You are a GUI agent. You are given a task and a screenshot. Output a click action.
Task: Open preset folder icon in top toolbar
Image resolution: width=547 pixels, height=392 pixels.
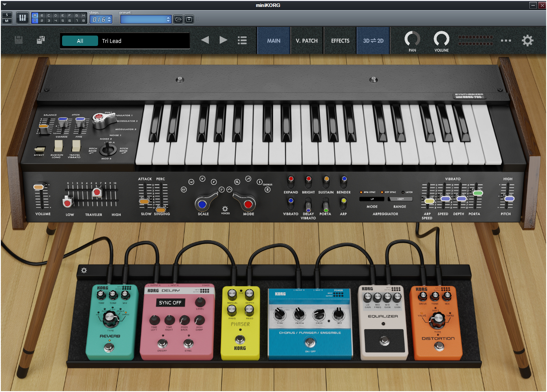(178, 19)
